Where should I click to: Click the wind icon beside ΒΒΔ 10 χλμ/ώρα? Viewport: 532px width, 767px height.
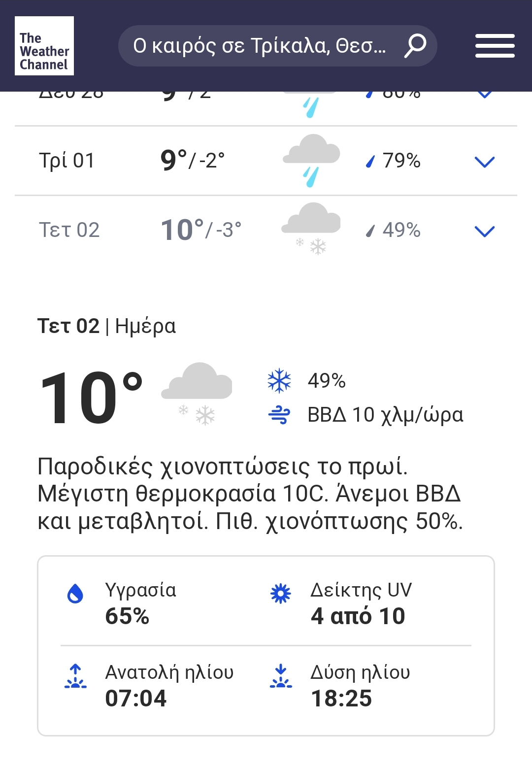(x=279, y=415)
